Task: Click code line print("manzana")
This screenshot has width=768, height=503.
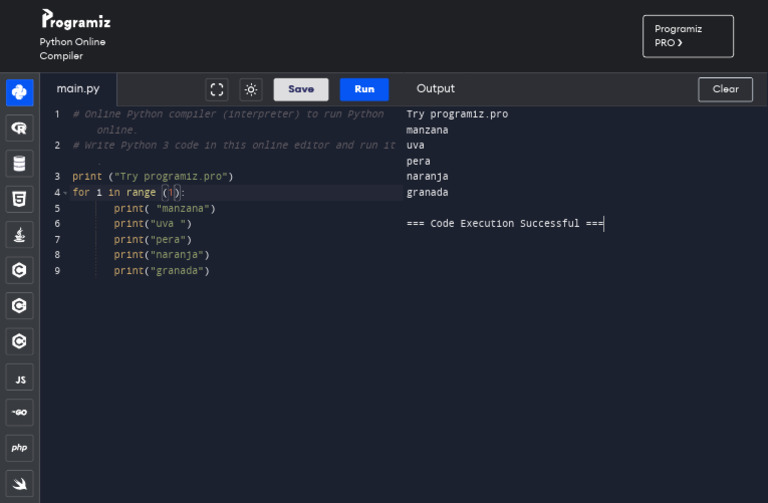Action: tap(165, 208)
